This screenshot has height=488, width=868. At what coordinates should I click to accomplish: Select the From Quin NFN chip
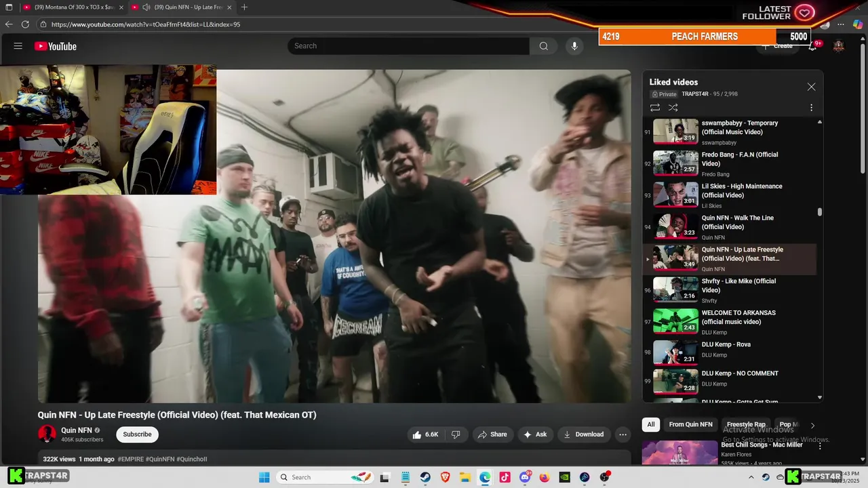click(x=690, y=424)
